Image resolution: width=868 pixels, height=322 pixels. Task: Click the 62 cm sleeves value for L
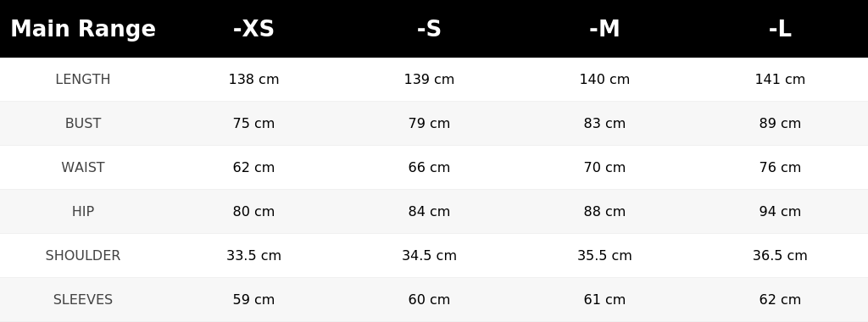(x=780, y=299)
